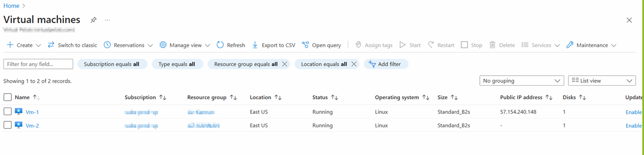Sort by Public IP address column

(526, 97)
